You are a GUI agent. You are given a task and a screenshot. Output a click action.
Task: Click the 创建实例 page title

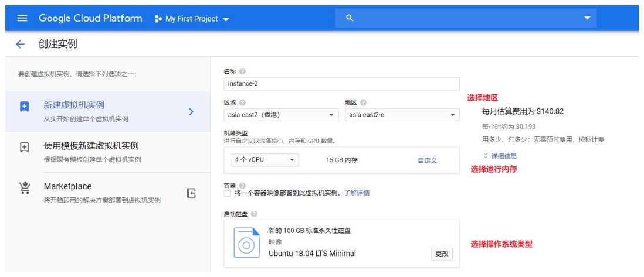[x=57, y=44]
